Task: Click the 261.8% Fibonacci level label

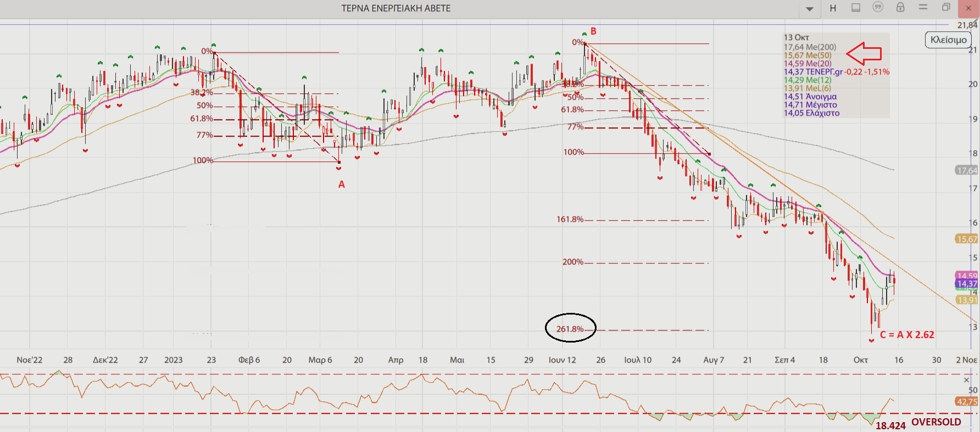Action: pos(570,329)
